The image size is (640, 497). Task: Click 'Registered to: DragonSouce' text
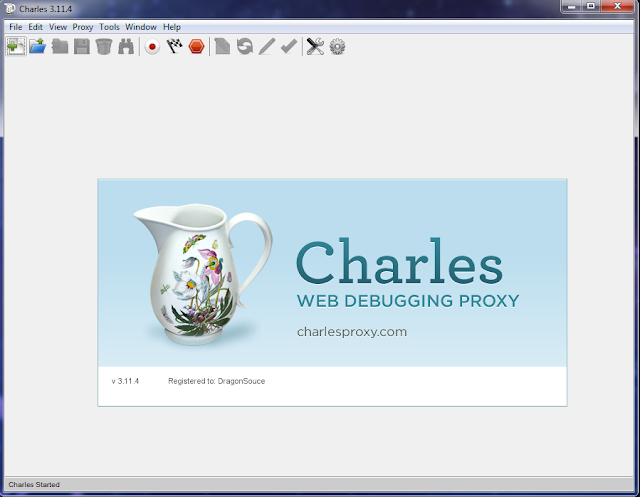tap(216, 381)
